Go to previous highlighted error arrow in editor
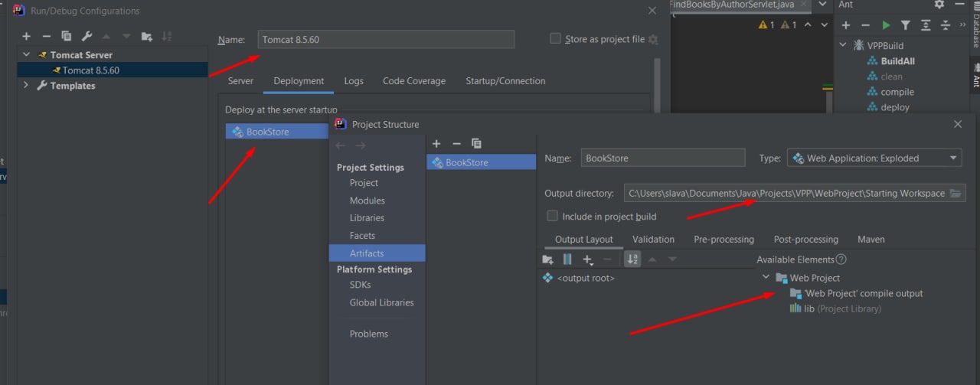 [x=808, y=25]
